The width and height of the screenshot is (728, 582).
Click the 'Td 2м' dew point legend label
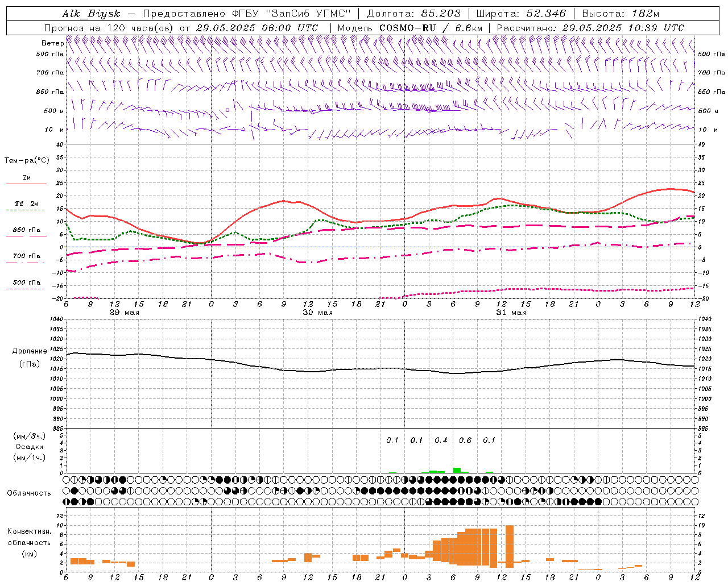point(26,203)
